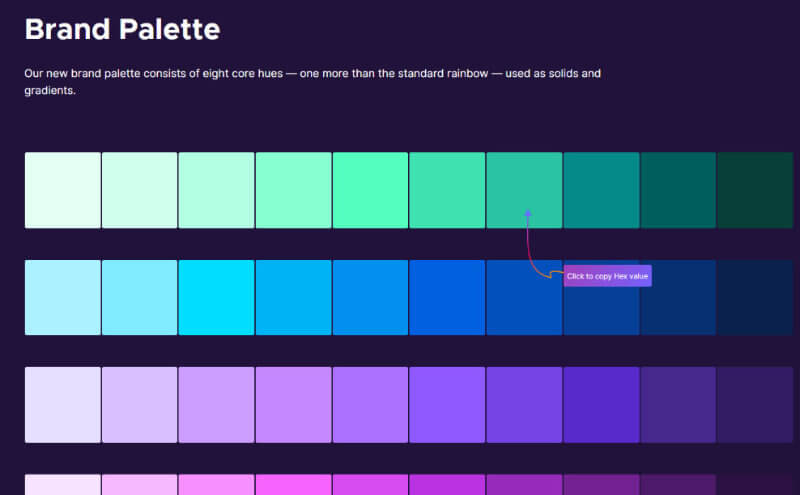
Task: Copy the palest lavender swatch in purple row
Action: tap(63, 405)
